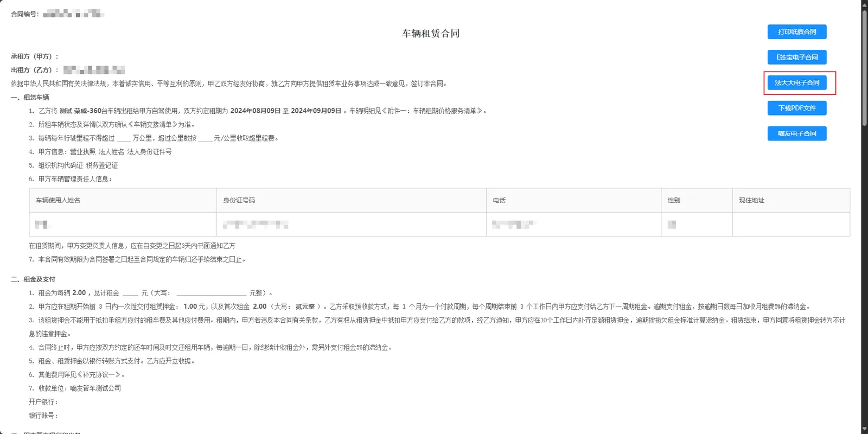Click the 身份证号码 column header
This screenshot has width=868, height=434.
click(x=239, y=200)
